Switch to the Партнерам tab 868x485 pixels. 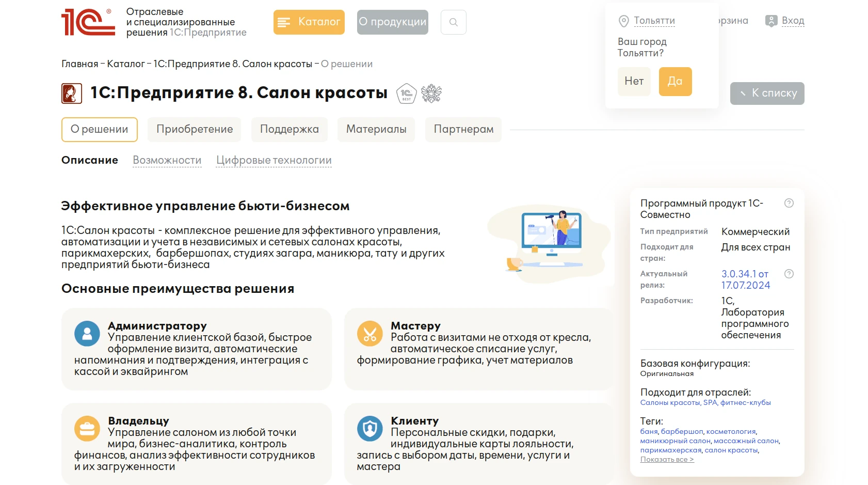point(463,129)
